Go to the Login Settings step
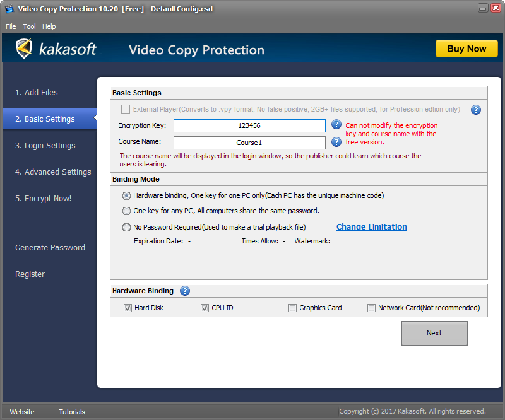This screenshot has height=420, width=505. point(45,145)
